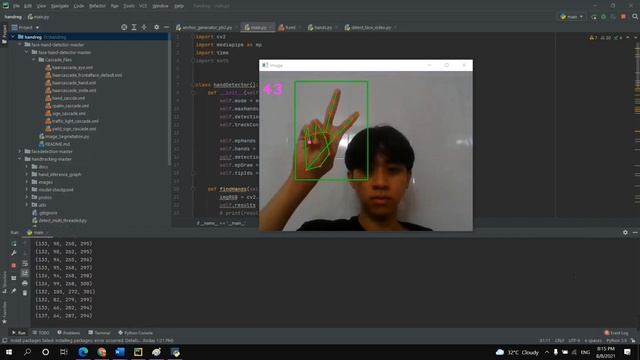Screen dimensions: 640x360
Task: Open Microsoft Edge from taskbar
Action: (x=83, y=352)
